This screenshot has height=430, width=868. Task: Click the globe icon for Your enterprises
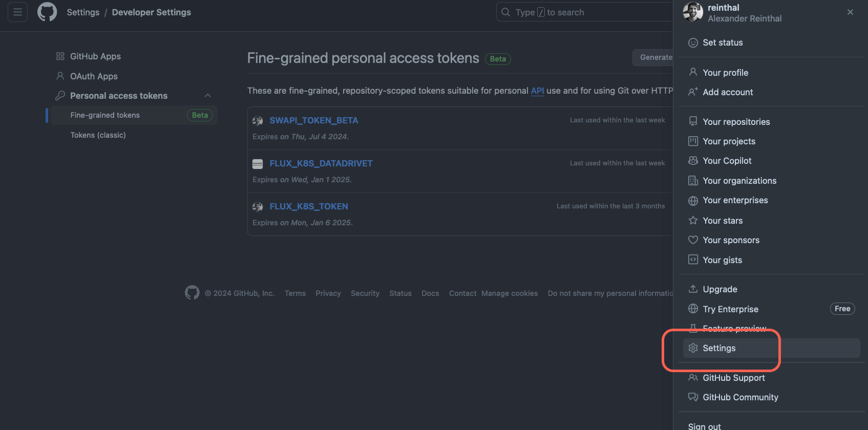tap(693, 201)
